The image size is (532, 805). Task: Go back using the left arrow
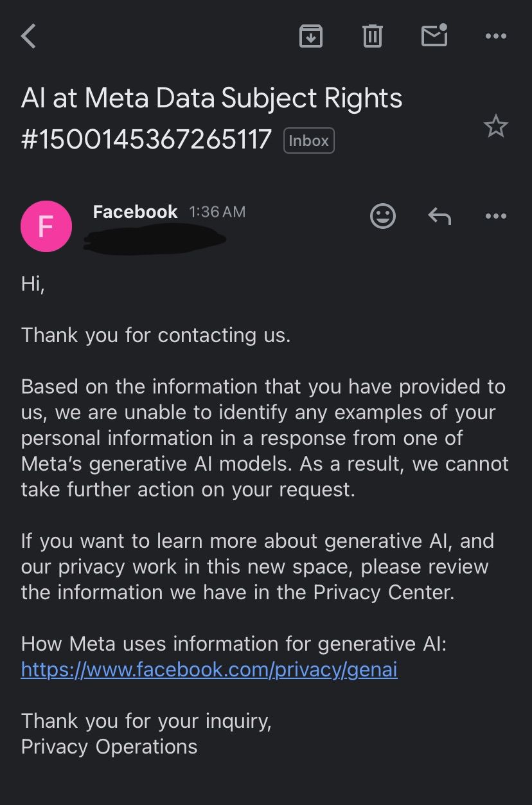point(29,36)
